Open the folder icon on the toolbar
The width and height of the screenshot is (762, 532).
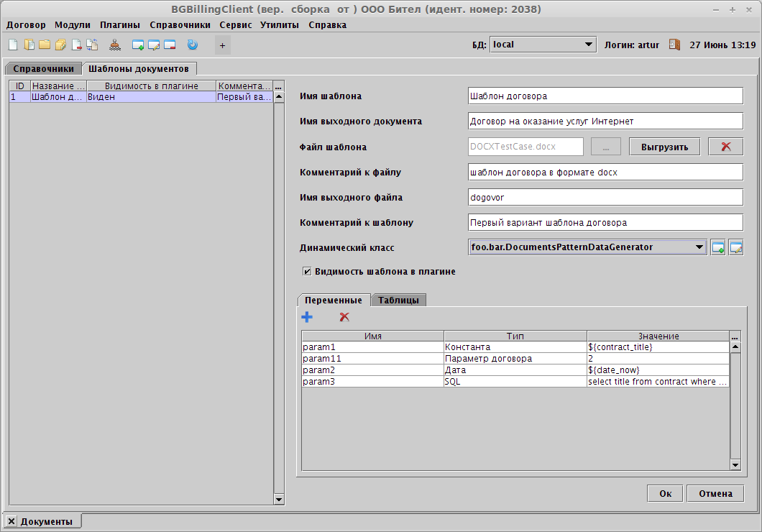click(44, 44)
